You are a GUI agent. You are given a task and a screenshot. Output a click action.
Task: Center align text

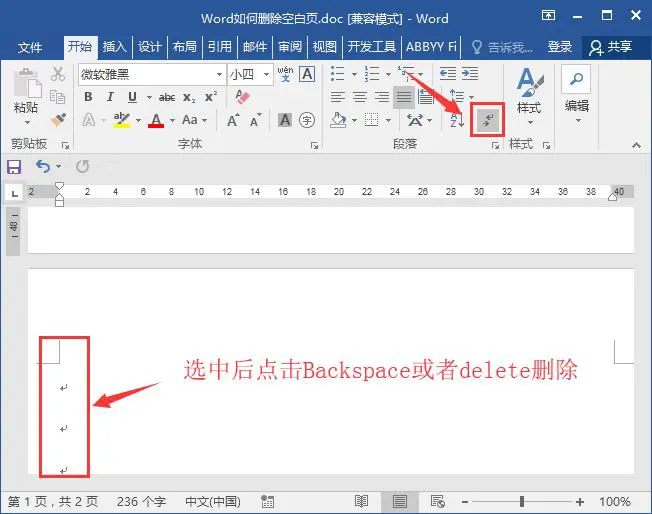coord(360,97)
